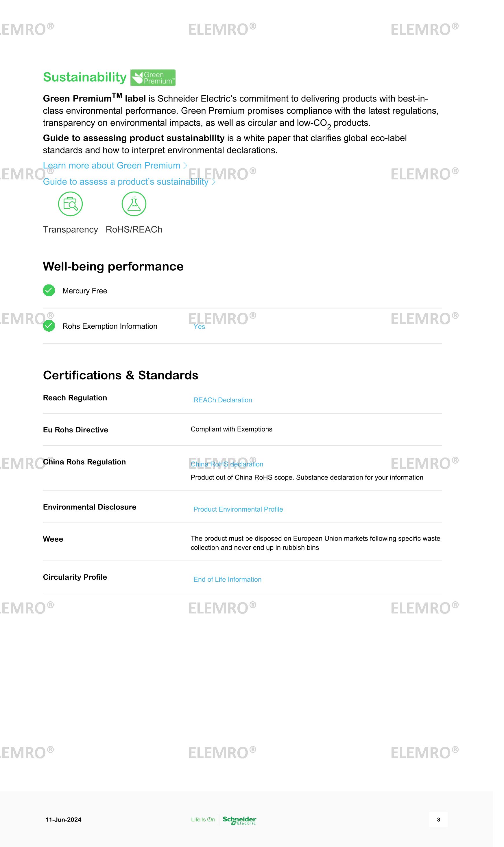Click the Yes link for Rohs Exemption
This screenshot has height=847, width=504.
[x=199, y=327]
